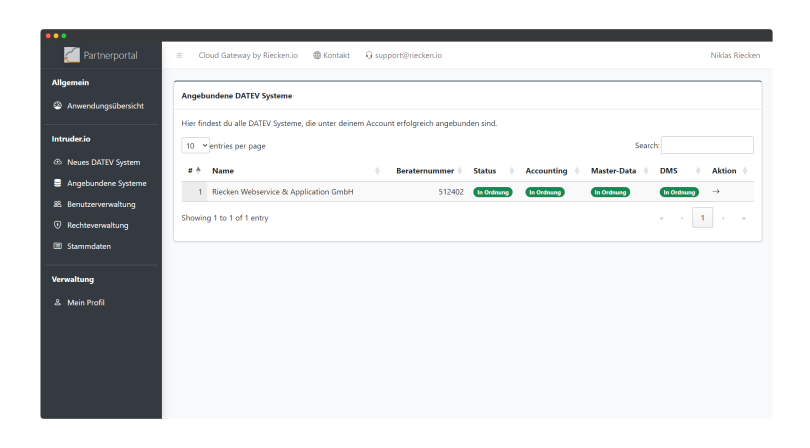Viewport: 810px width, 448px height.
Task: Open Anwendungsübersicht in the sidebar
Action: point(104,105)
